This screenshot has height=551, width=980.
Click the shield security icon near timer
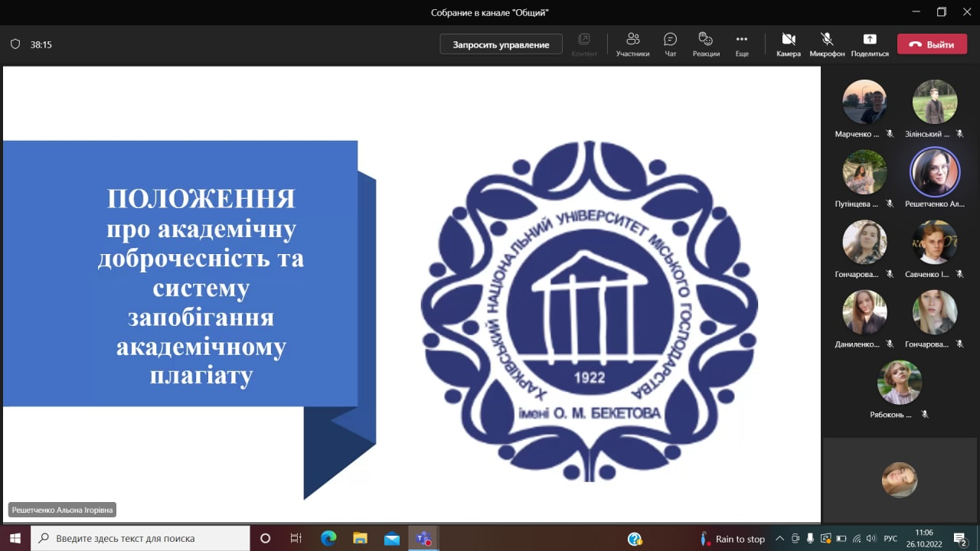click(15, 44)
